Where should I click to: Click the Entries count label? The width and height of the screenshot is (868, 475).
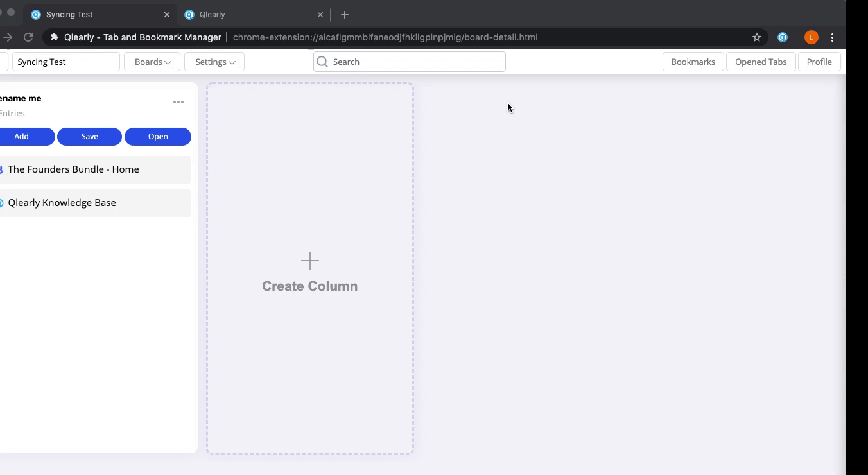tap(12, 114)
